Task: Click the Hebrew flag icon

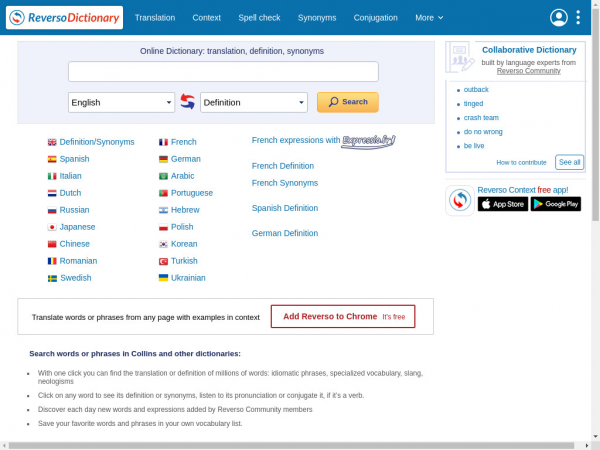Action: (x=163, y=210)
